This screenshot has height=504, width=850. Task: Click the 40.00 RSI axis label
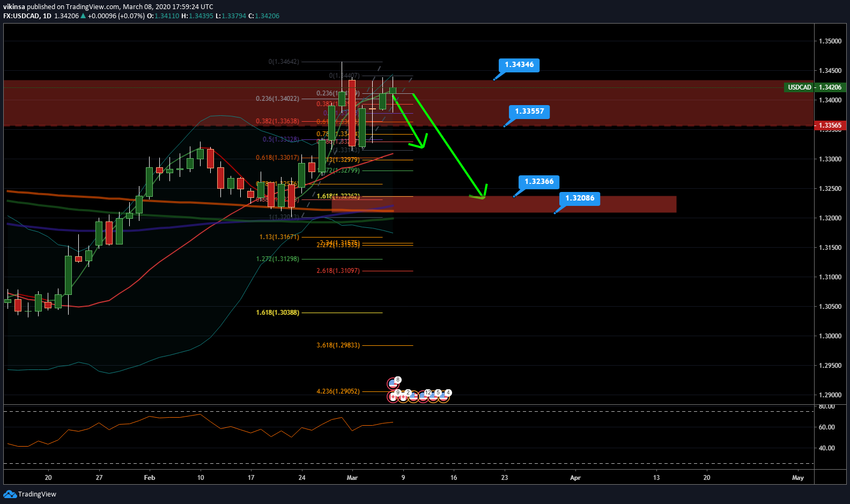click(x=826, y=448)
